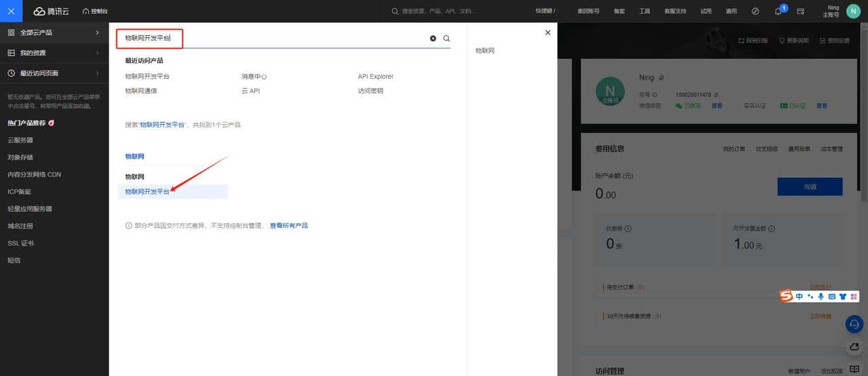Click 查看所有产品 link
The height and width of the screenshot is (376, 868).
coord(289,225)
